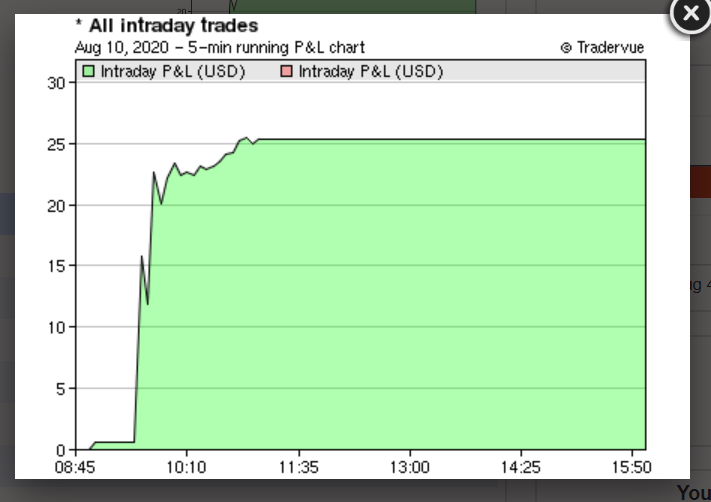Click the 25 value on the y-axis
The image size is (711, 502).
tap(56, 144)
